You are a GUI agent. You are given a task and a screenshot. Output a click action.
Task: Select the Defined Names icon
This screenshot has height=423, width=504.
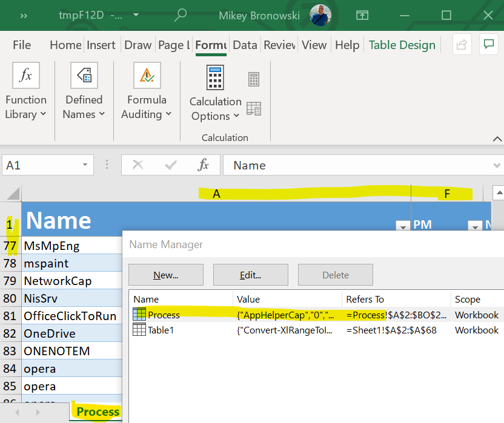(x=84, y=76)
